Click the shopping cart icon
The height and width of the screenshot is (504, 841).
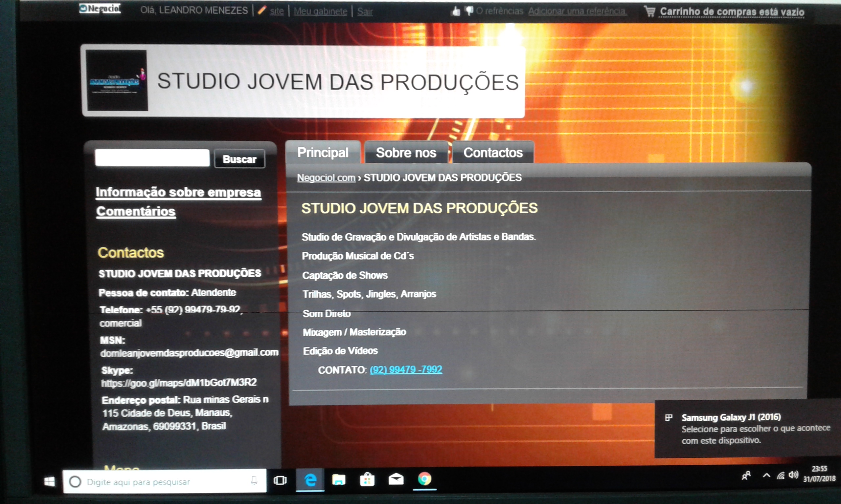(x=649, y=11)
